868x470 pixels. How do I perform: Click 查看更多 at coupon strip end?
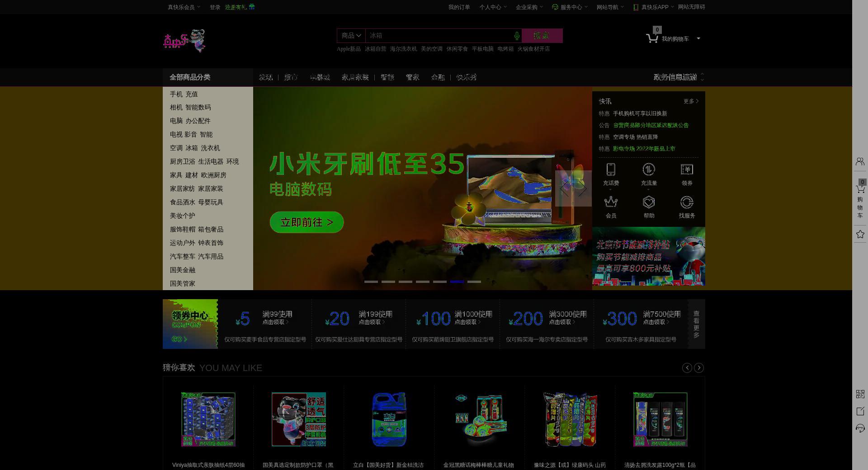click(696, 324)
